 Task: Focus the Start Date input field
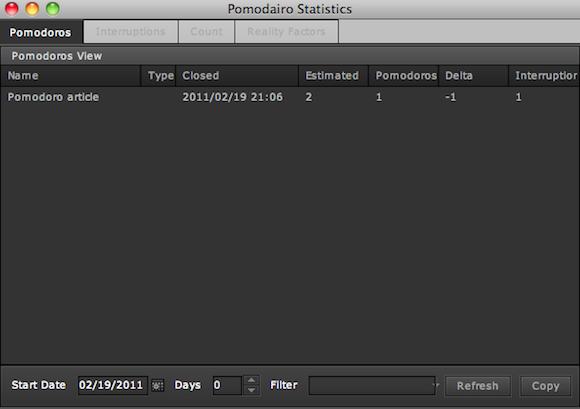(112, 385)
